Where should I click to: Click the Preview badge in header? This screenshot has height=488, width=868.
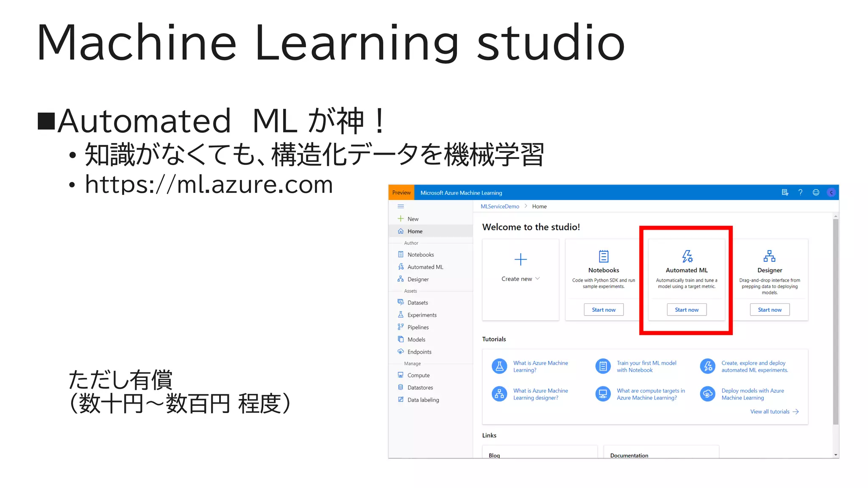[x=401, y=192]
